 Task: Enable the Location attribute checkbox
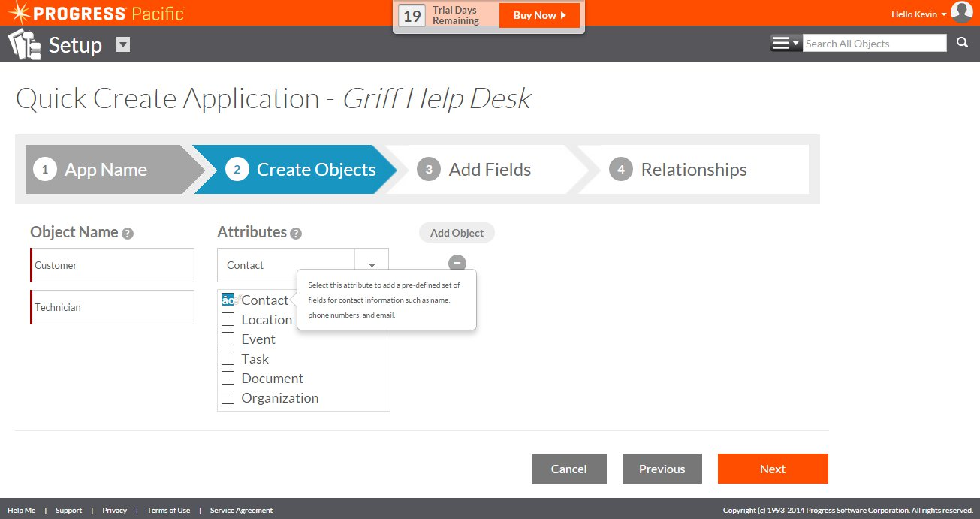tap(228, 320)
